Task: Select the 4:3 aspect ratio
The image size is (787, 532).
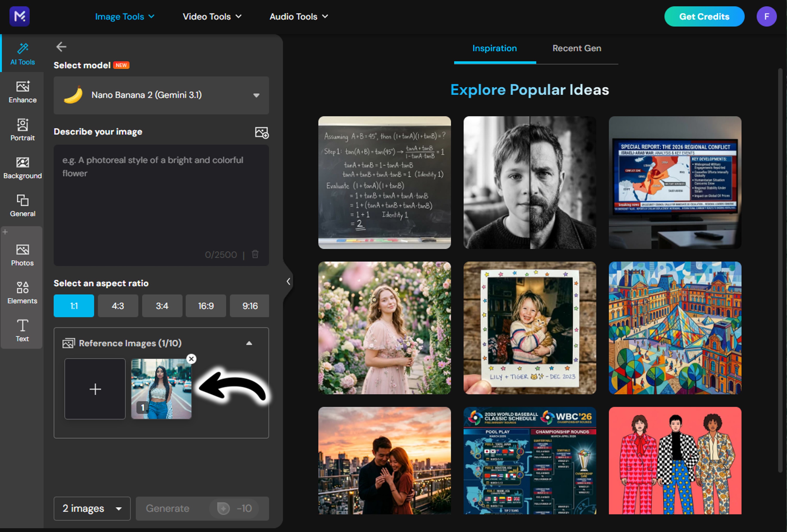Action: 118,306
